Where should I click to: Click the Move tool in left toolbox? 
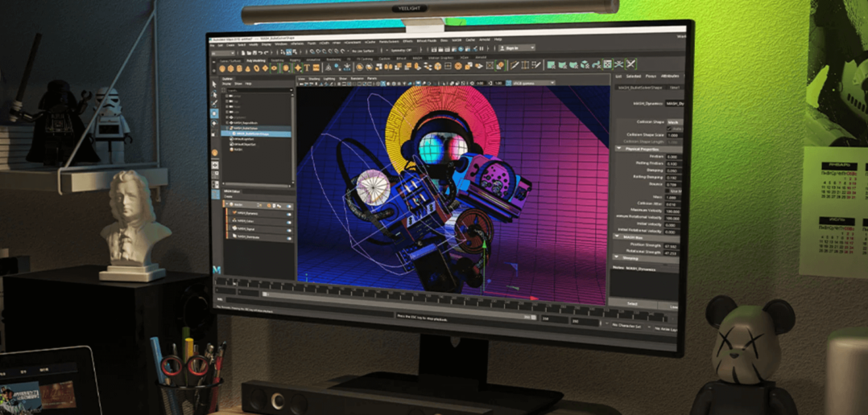(214, 114)
